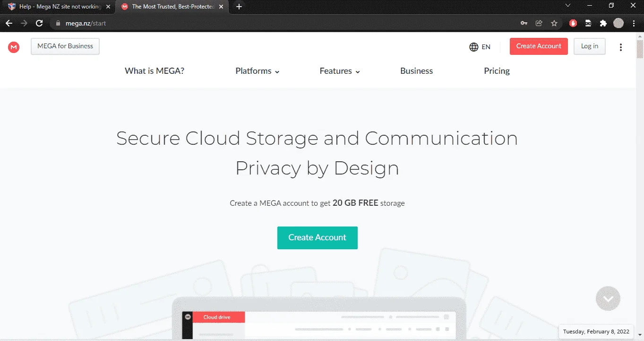Go back to the previous page

9,23
